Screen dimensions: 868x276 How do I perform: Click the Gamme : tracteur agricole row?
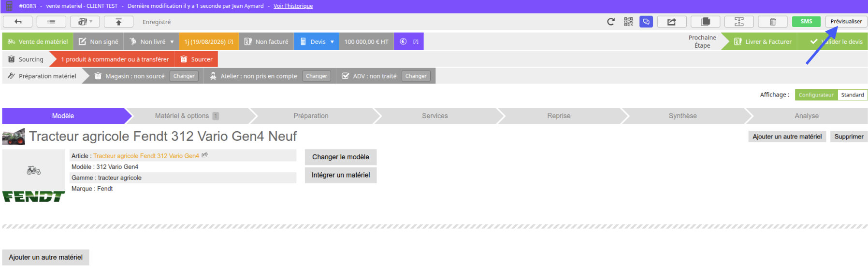[x=183, y=178]
